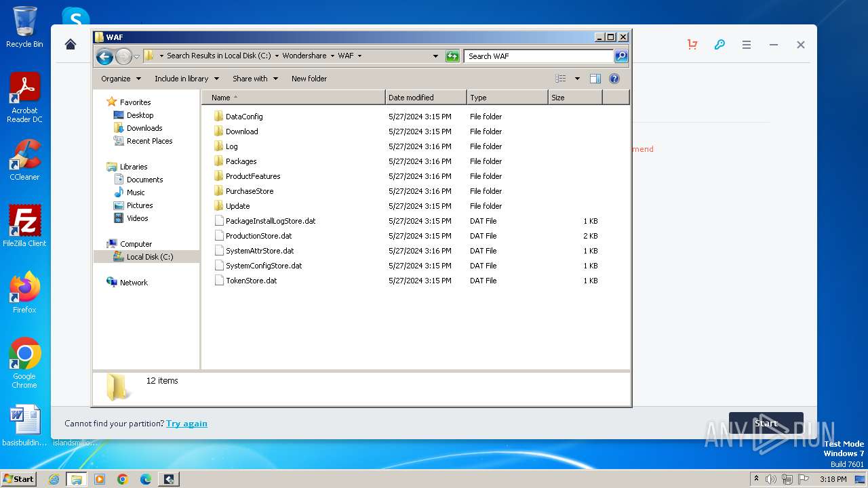Open Favorites in the navigation pane

coord(135,102)
